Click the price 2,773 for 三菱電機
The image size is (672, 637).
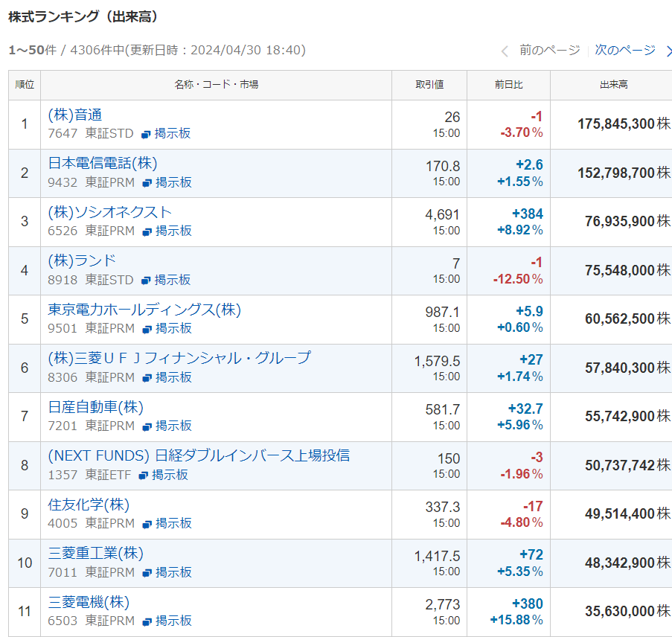(x=442, y=604)
